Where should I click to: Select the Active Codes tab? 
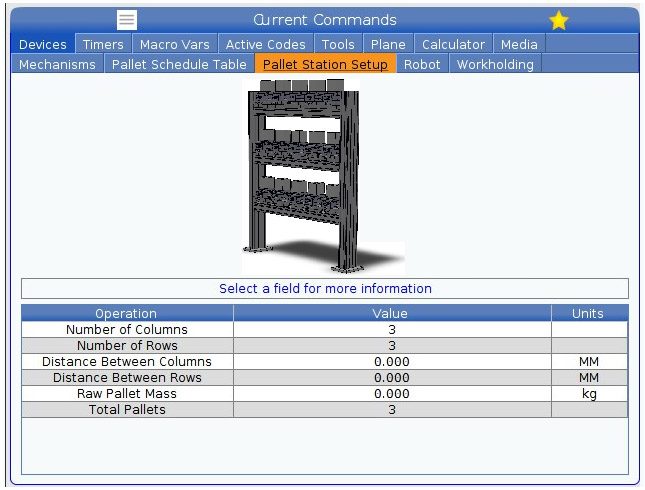coord(265,44)
